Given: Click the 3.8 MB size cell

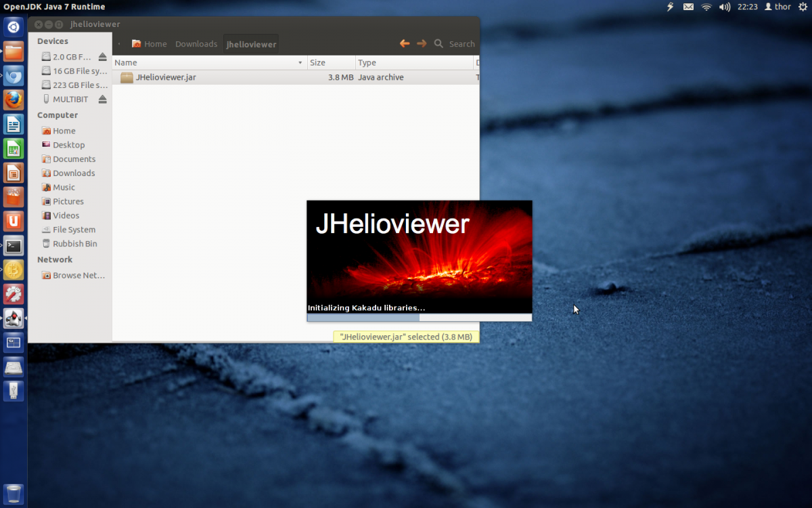Looking at the screenshot, I should point(341,77).
